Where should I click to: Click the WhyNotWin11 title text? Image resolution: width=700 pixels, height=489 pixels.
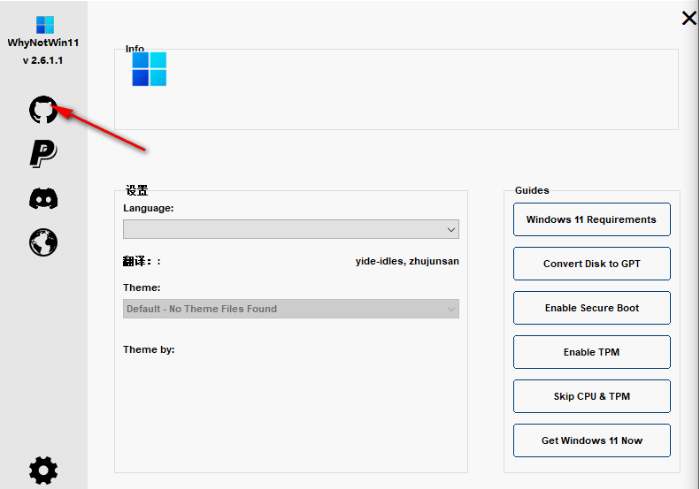coord(44,45)
